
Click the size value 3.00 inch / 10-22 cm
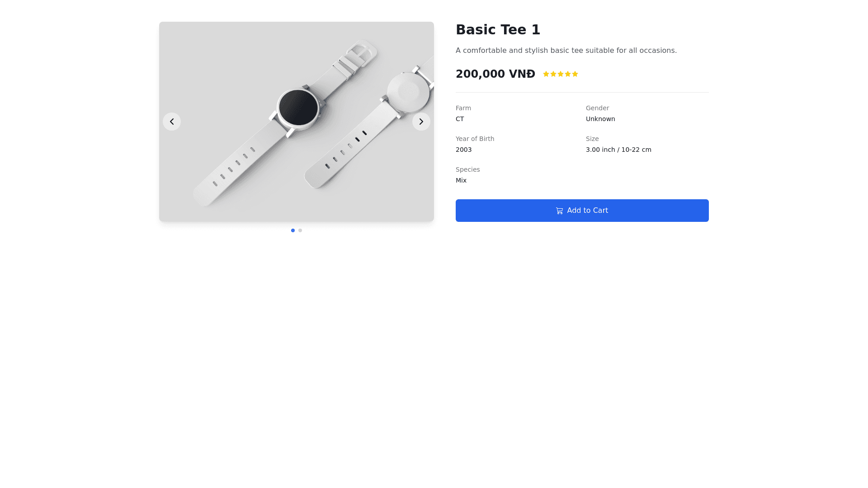tap(618, 150)
